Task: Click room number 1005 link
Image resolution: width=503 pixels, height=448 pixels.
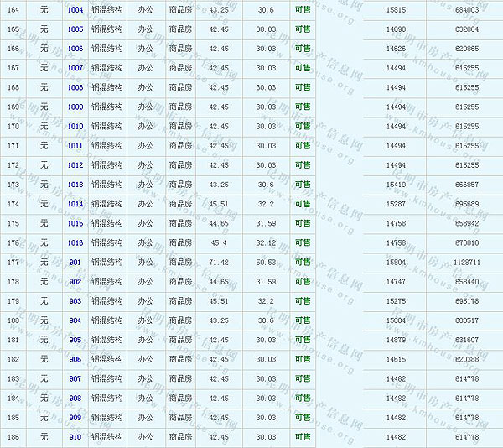Action: click(x=75, y=29)
